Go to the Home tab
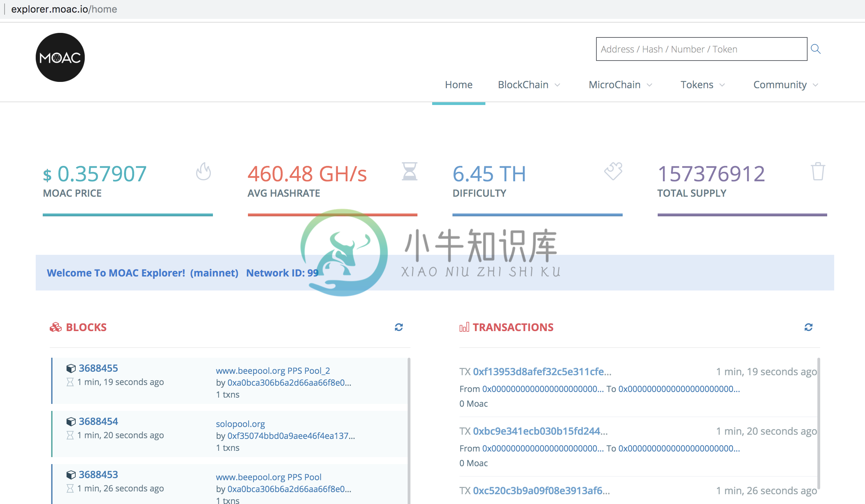This screenshot has width=865, height=504. (x=459, y=85)
